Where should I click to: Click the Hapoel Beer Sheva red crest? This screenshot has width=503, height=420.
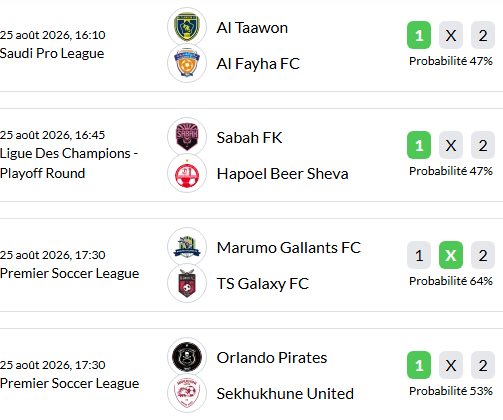pyautogui.click(x=187, y=173)
